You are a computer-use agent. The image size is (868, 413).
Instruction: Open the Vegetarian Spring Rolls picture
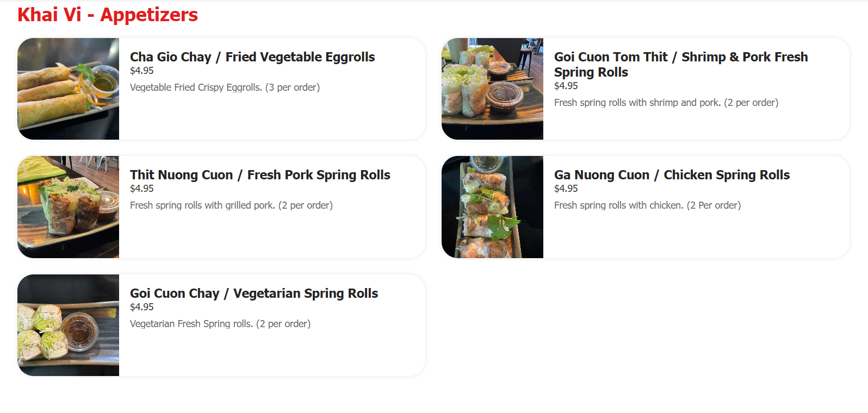coord(68,325)
